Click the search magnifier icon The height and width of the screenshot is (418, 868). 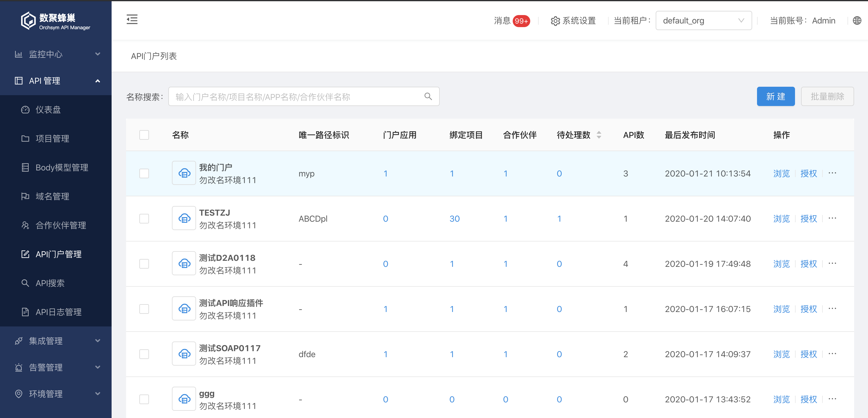pos(428,97)
